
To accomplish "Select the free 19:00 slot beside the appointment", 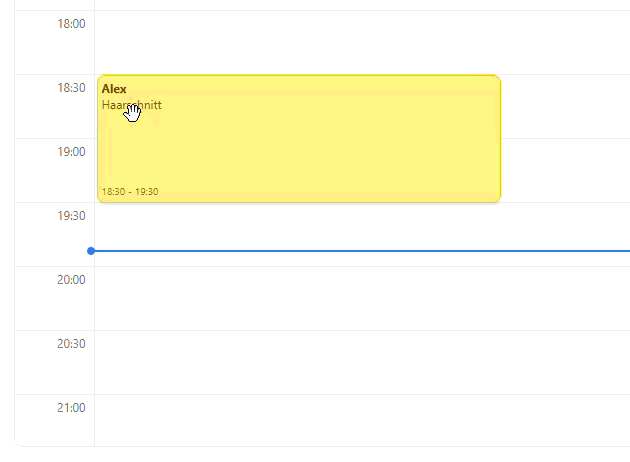I will tap(565, 170).
